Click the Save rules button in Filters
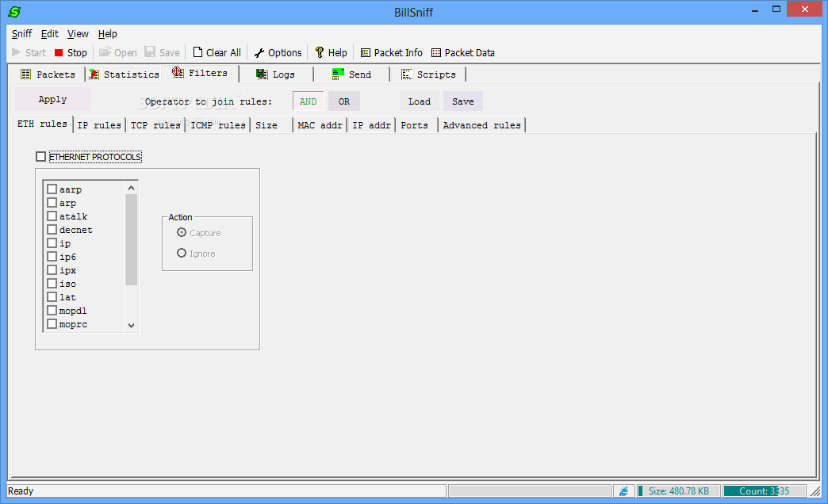 (x=462, y=101)
